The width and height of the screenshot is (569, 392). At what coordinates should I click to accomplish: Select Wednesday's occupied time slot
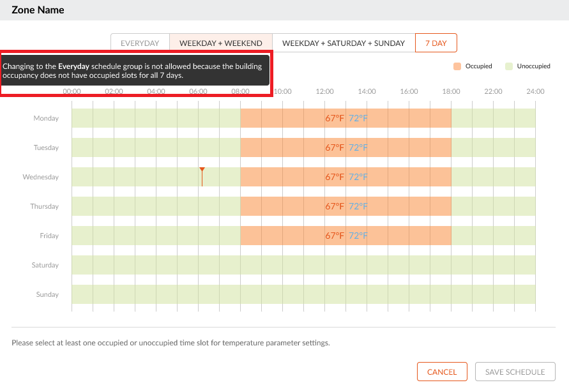coord(345,177)
